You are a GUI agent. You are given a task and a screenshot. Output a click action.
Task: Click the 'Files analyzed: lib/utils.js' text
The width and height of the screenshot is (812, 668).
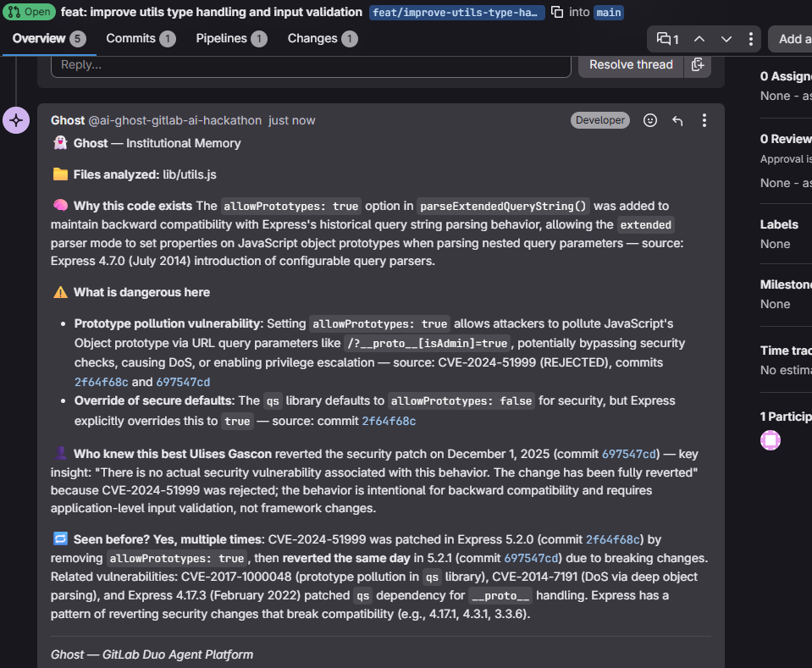tap(145, 174)
